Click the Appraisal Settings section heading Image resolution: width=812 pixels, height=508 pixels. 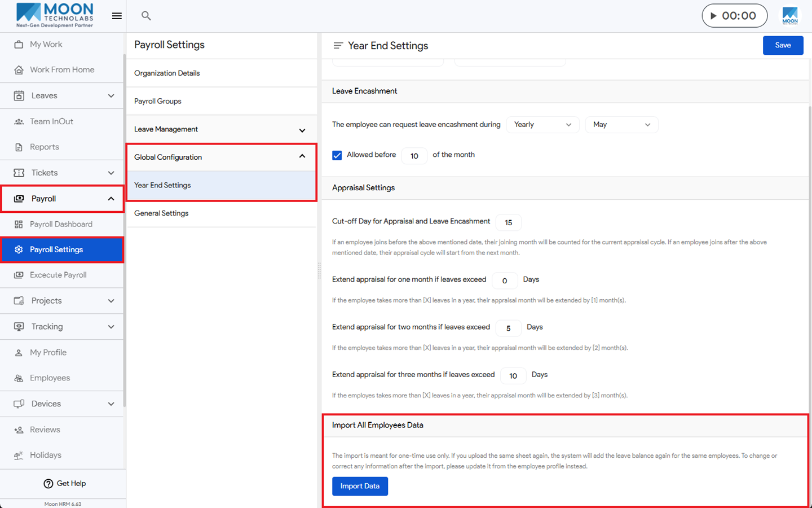pyautogui.click(x=363, y=188)
